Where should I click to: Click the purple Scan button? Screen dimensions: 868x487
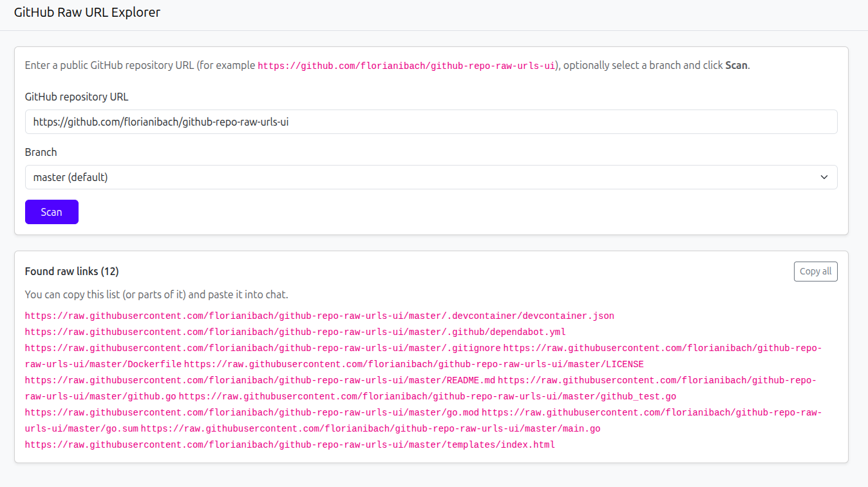pos(52,212)
